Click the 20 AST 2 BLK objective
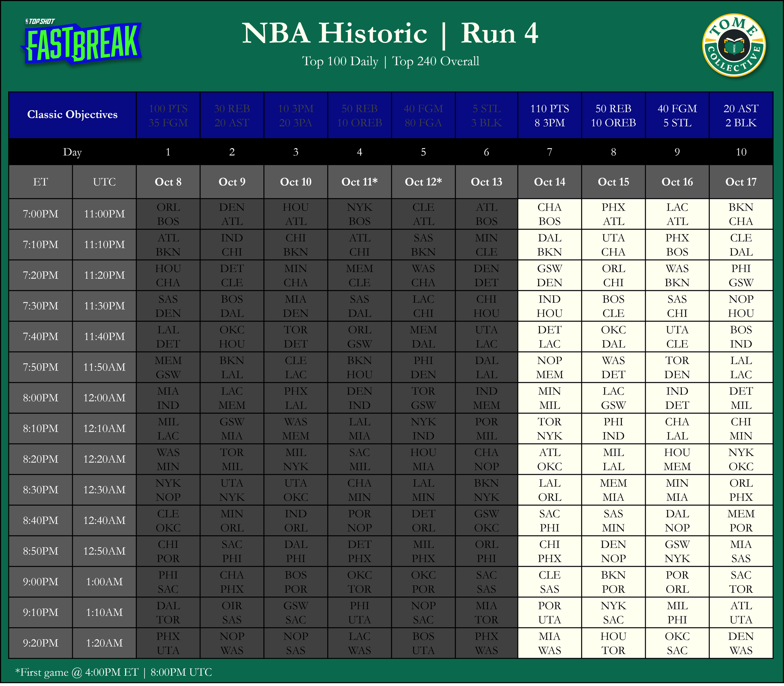 (741, 115)
